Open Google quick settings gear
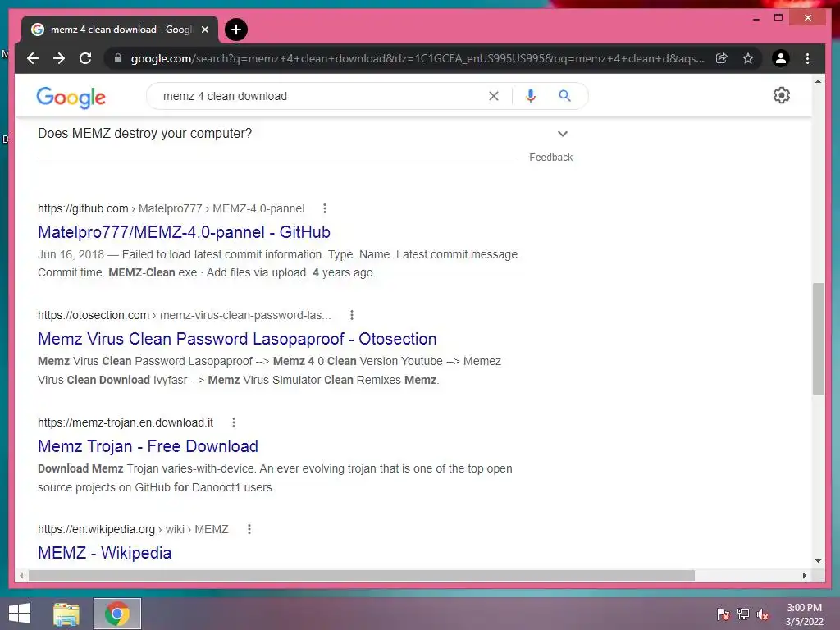840x630 pixels. point(782,95)
